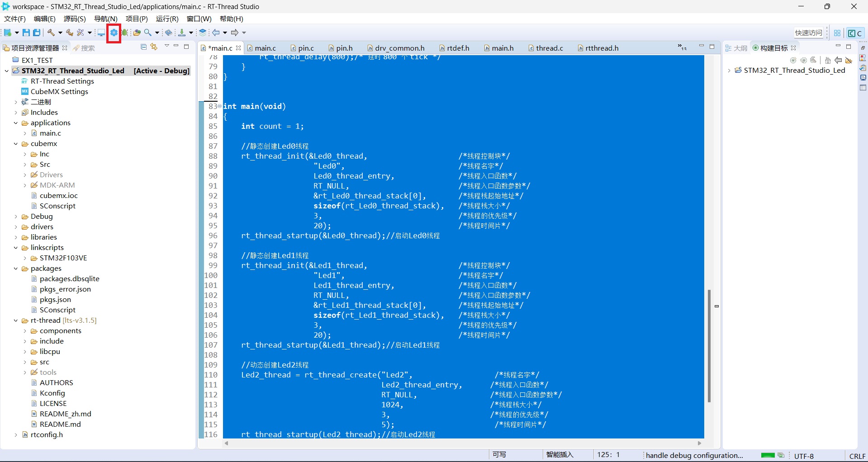868x462 pixels.
Task: Open the download icon dropdown arrow
Action: 191,33
